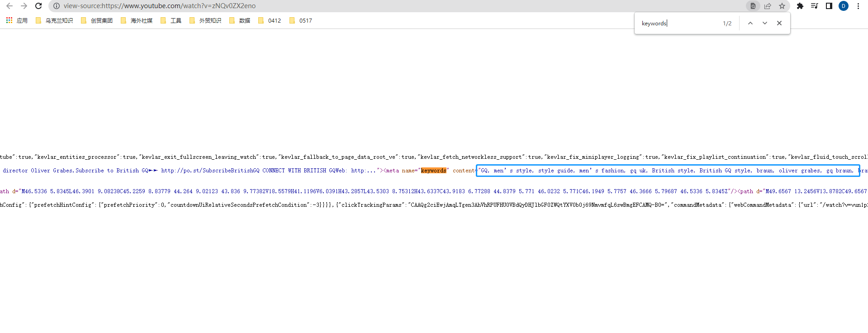Reload the view-source page

tap(38, 6)
